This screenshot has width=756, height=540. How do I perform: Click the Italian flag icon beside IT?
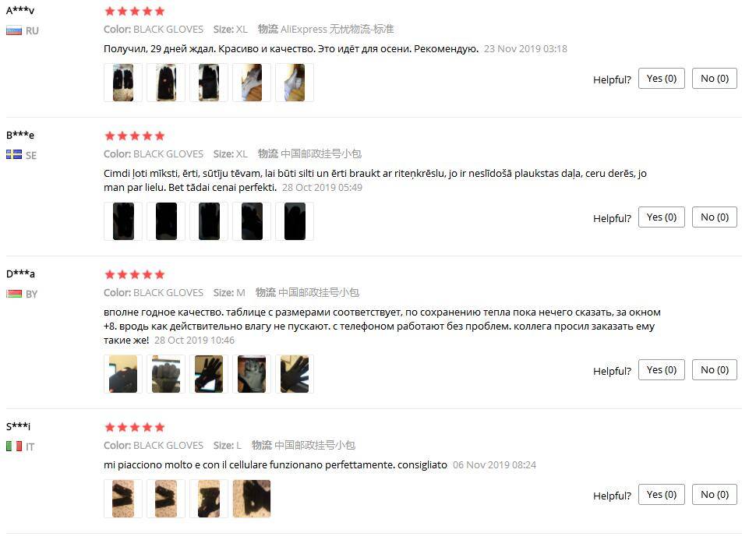(14, 446)
